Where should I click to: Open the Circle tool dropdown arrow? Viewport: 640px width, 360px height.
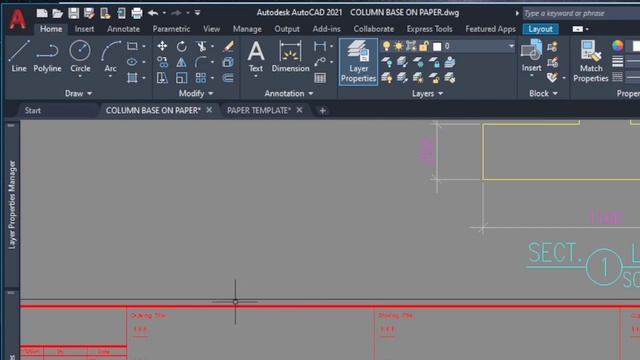80,76
